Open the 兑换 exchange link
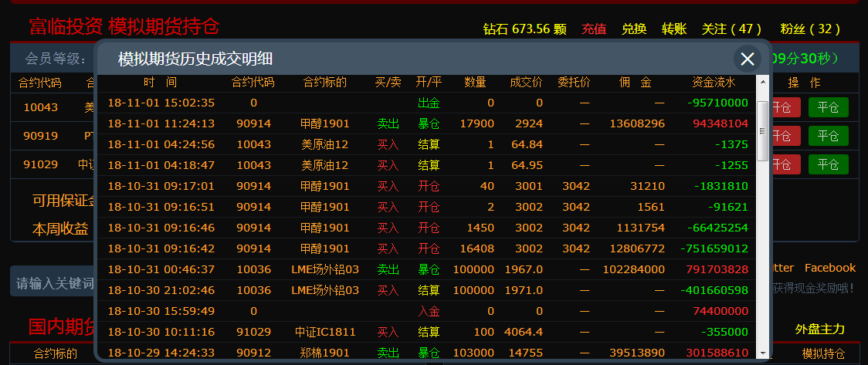 point(634,29)
